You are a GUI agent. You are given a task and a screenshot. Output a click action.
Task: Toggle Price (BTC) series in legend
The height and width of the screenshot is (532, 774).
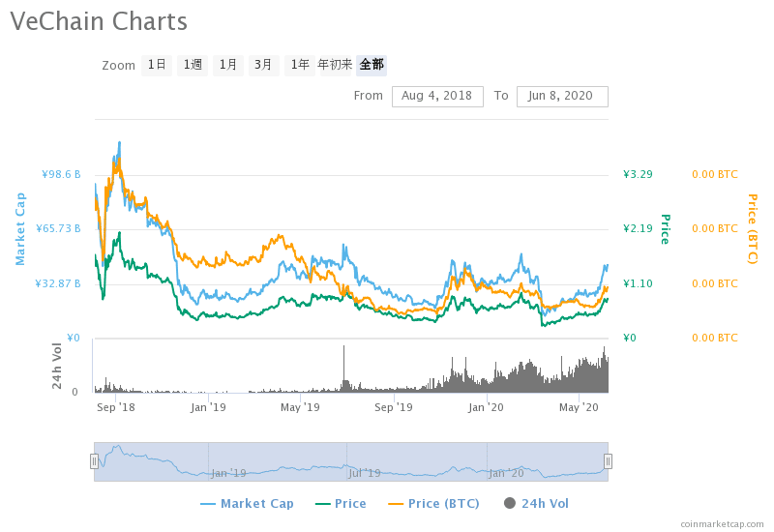433,503
